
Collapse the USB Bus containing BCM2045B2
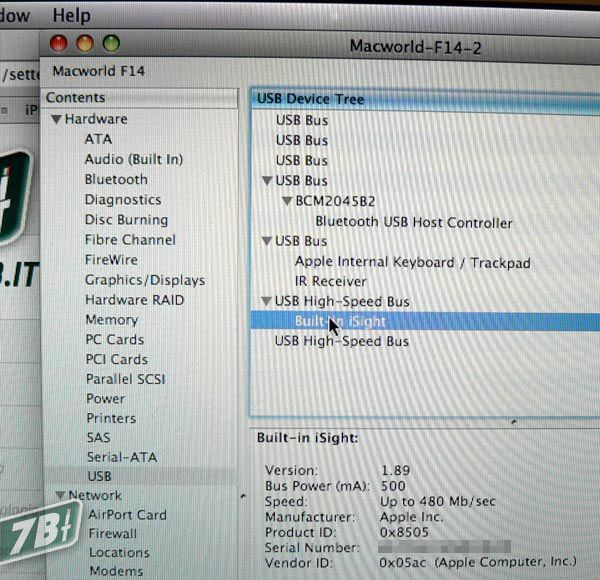click(x=267, y=181)
